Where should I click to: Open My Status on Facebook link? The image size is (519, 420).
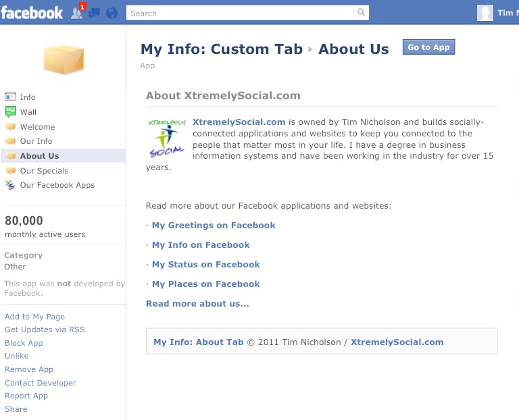click(x=206, y=264)
